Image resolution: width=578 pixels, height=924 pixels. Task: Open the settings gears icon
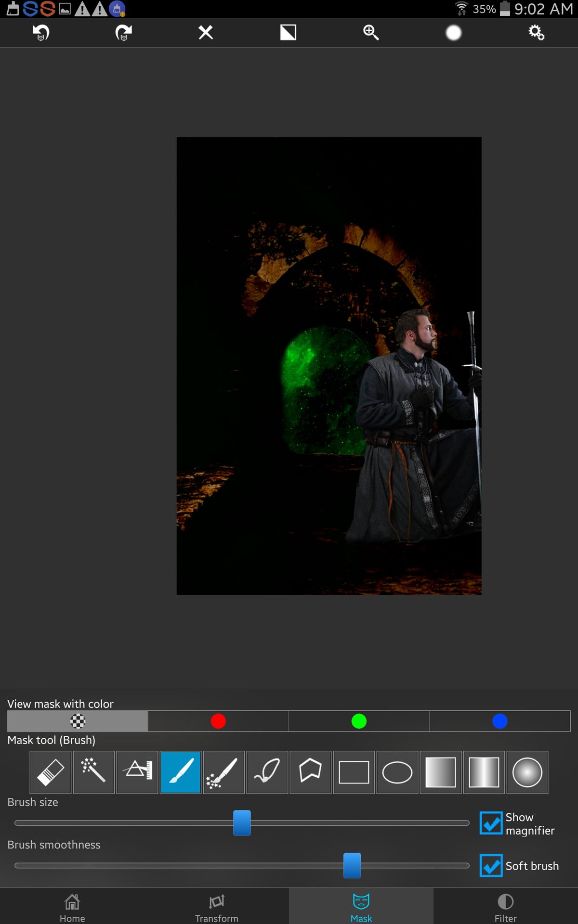pos(536,33)
